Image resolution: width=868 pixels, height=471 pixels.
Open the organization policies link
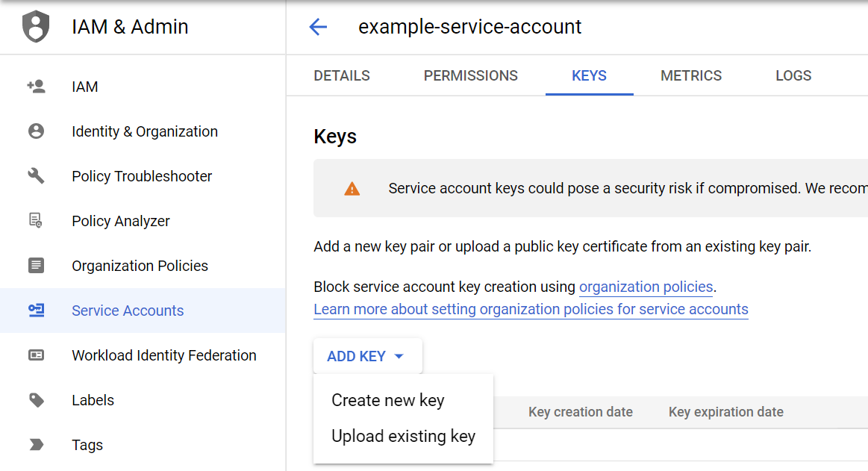[646, 287]
